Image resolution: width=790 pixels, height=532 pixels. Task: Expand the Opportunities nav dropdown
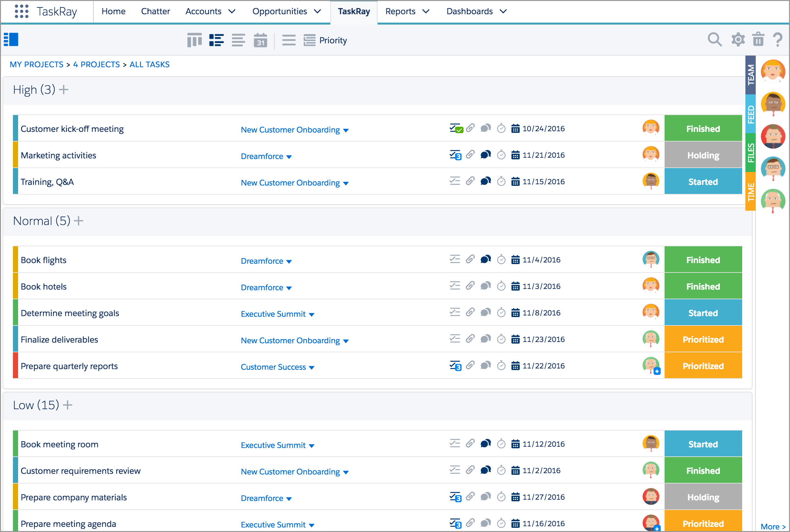pyautogui.click(x=317, y=12)
